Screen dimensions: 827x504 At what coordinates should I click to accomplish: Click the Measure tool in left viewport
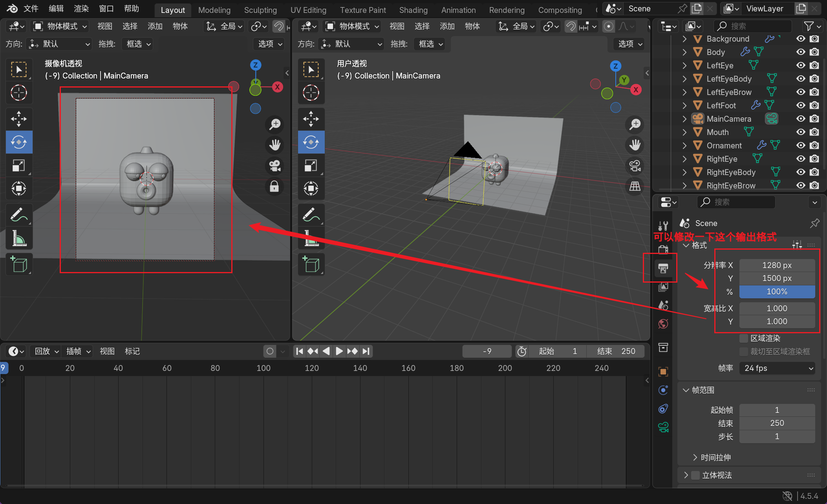19,238
